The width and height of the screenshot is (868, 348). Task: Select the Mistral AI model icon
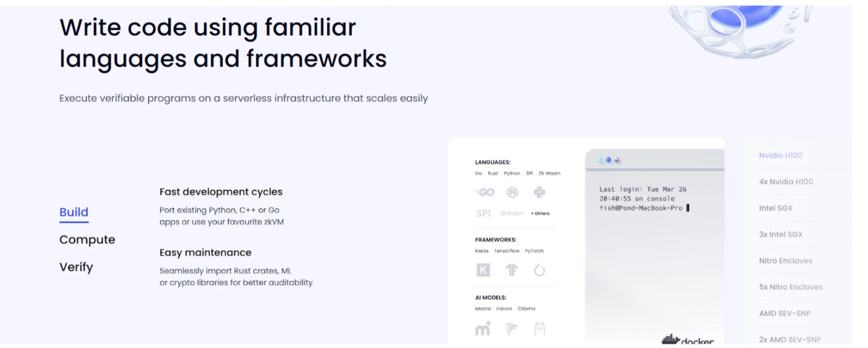pyautogui.click(x=483, y=328)
